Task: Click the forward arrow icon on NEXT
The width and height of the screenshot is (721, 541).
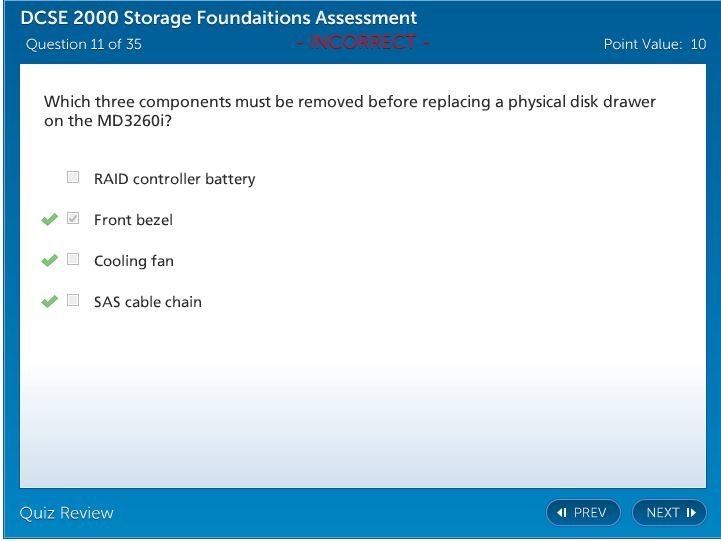Action: (690, 513)
